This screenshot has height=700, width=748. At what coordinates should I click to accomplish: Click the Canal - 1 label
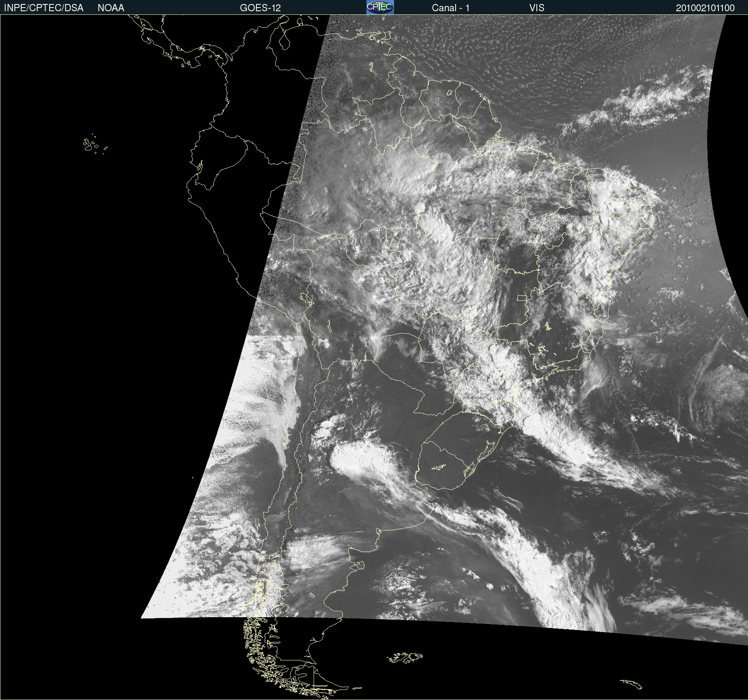click(451, 8)
